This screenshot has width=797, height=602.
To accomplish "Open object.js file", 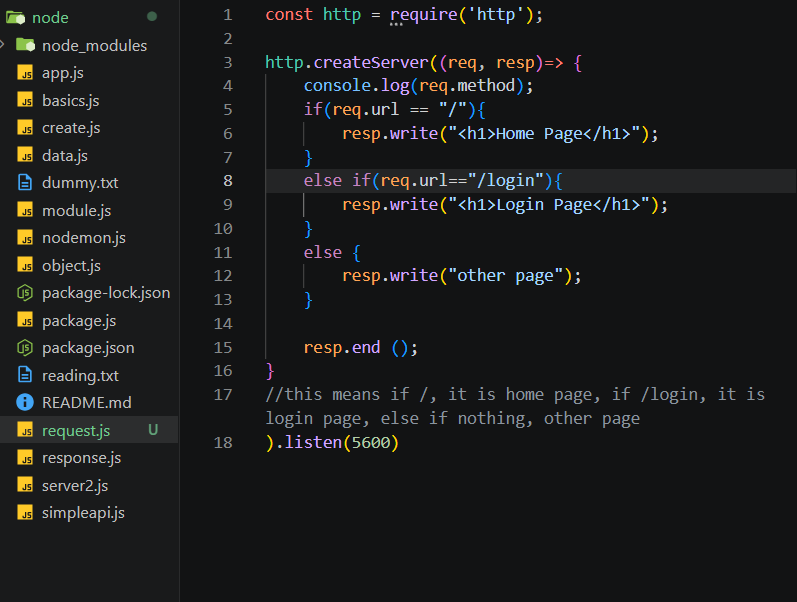I will pyautogui.click(x=72, y=265).
